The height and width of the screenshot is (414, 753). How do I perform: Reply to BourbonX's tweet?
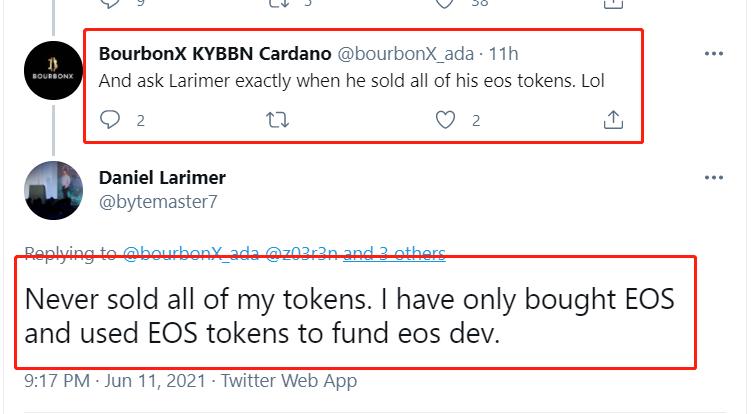[112, 120]
